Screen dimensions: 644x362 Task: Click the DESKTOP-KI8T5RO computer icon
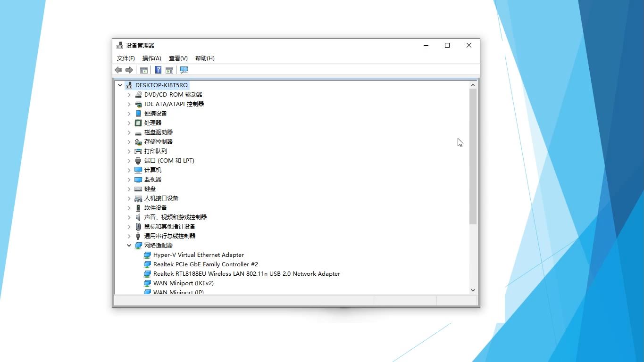tap(129, 85)
